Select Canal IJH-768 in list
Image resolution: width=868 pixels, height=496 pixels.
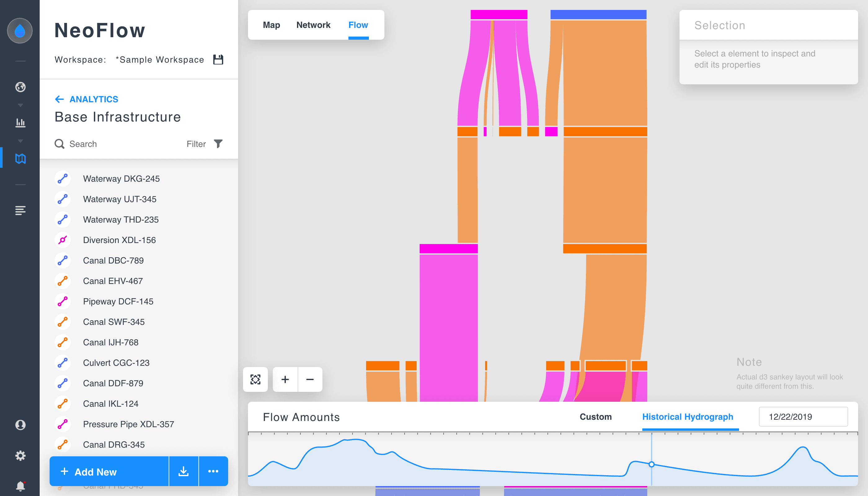click(x=110, y=342)
